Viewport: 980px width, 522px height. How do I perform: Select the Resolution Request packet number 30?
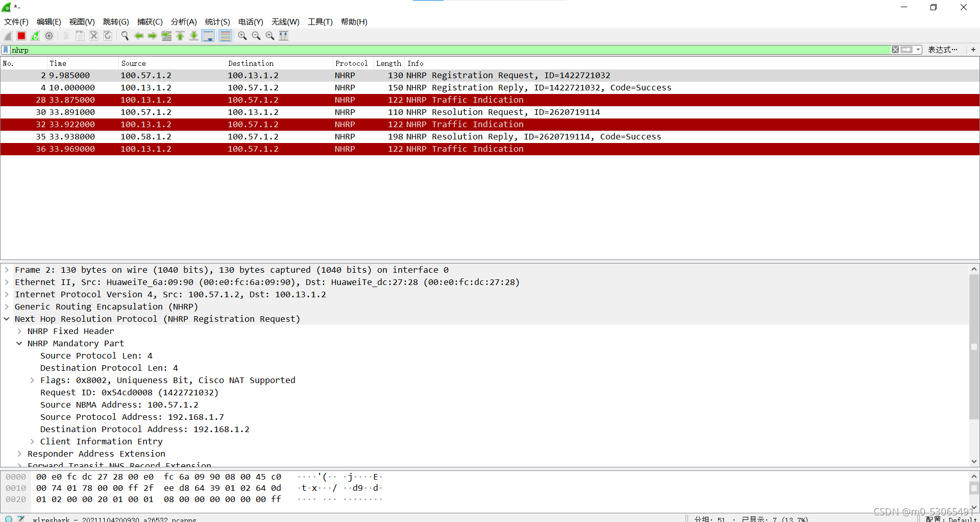click(x=489, y=112)
